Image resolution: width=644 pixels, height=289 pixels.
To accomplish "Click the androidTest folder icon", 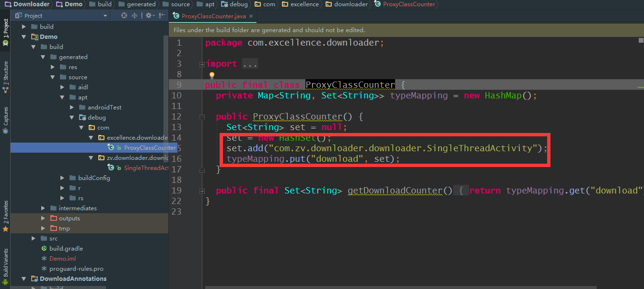I will tap(82, 107).
